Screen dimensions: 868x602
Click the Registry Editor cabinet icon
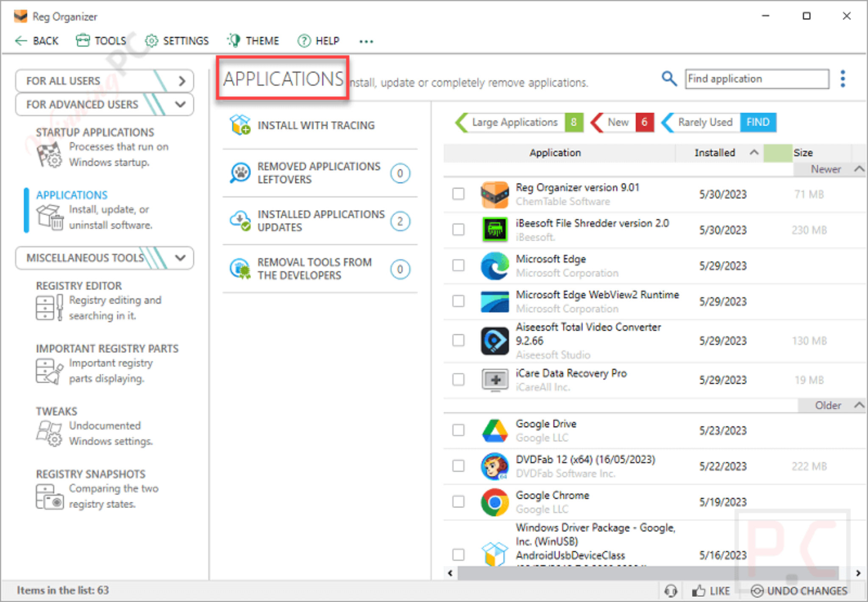click(x=50, y=308)
